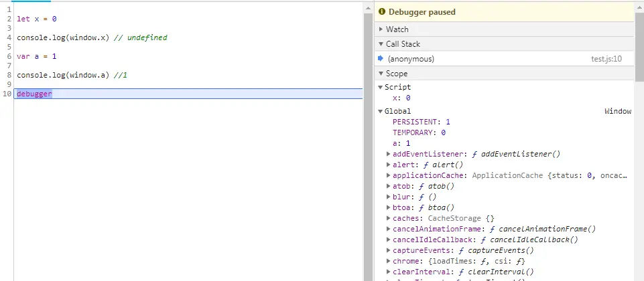644x281 pixels.
Task: Expand the chrome object entry
Action: [x=389, y=260]
